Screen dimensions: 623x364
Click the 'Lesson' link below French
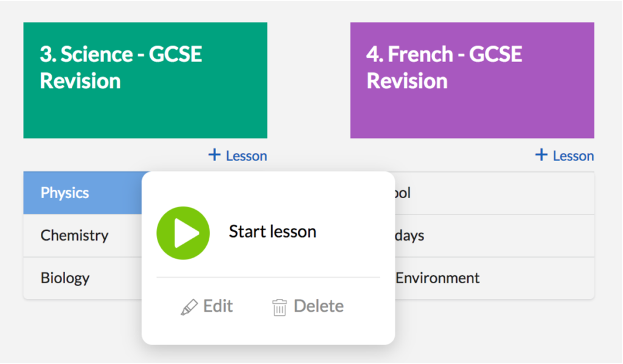pos(573,156)
